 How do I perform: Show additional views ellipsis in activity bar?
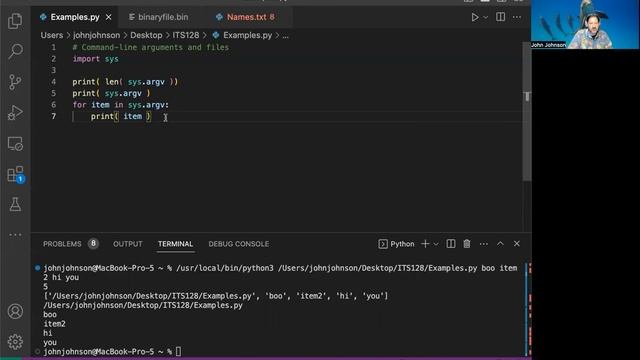(x=15, y=235)
